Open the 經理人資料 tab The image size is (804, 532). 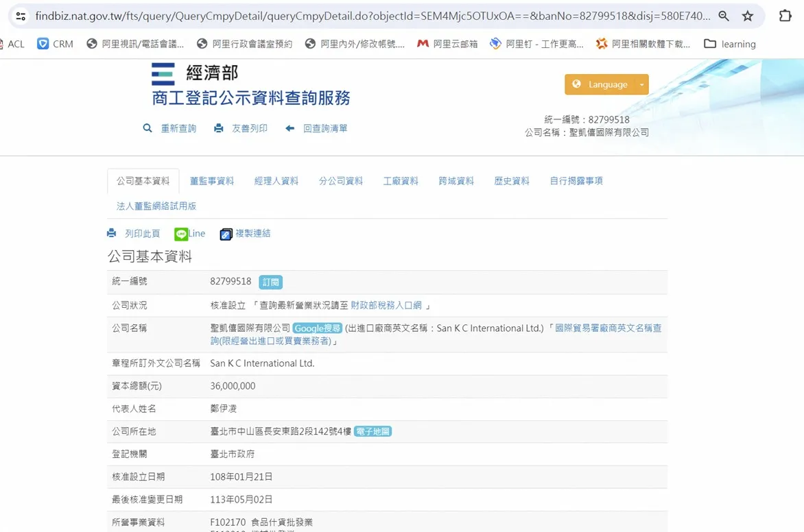pos(276,181)
